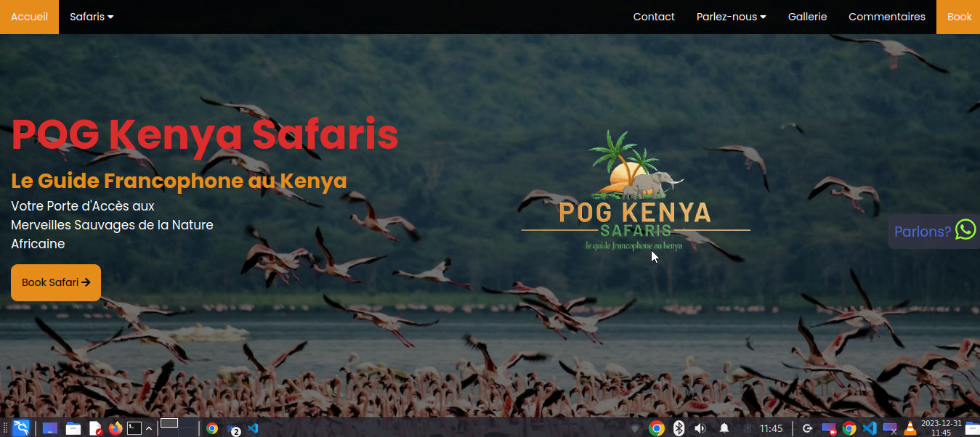Image resolution: width=980 pixels, height=437 pixels.
Task: Open the Parlons? WhatsApp chat link
Action: pos(934,232)
